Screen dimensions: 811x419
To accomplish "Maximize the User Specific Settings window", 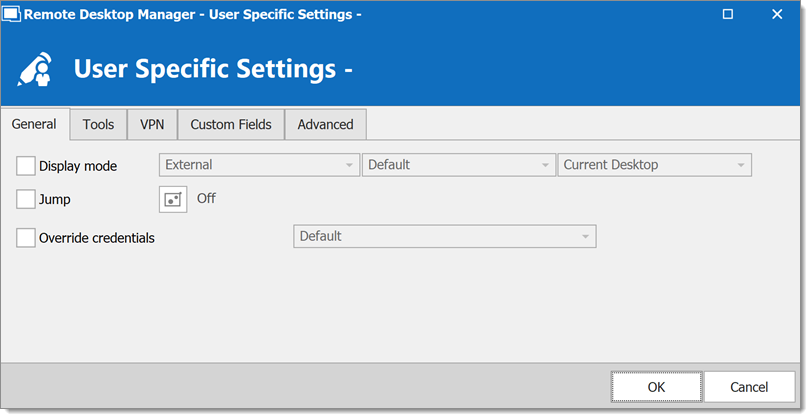I will (728, 14).
